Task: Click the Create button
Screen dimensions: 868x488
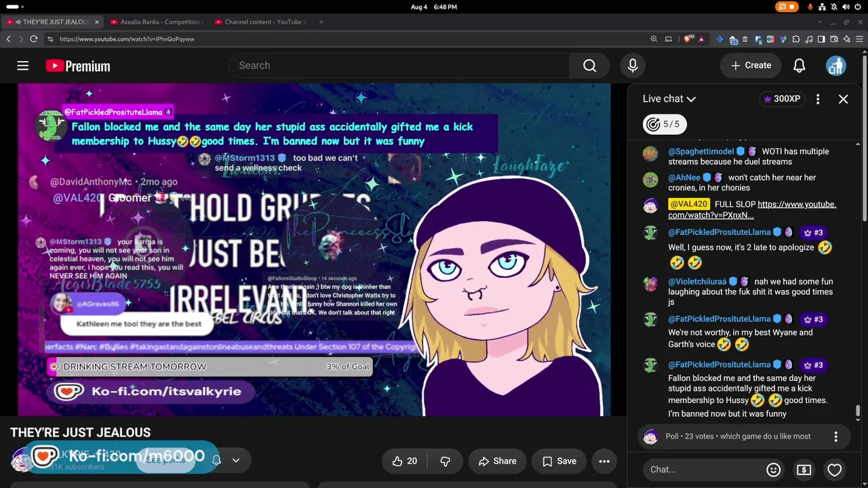Action: pyautogui.click(x=751, y=66)
